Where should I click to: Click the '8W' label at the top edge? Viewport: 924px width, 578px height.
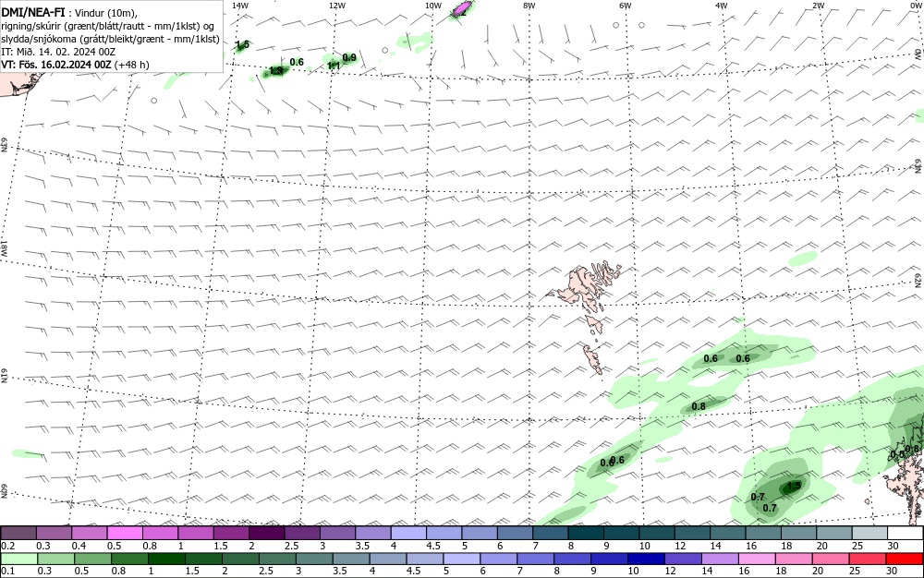tap(529, 6)
